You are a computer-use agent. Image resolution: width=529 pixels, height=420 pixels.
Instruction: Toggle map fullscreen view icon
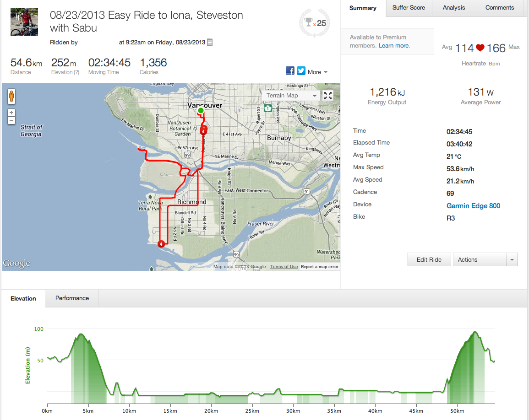327,96
